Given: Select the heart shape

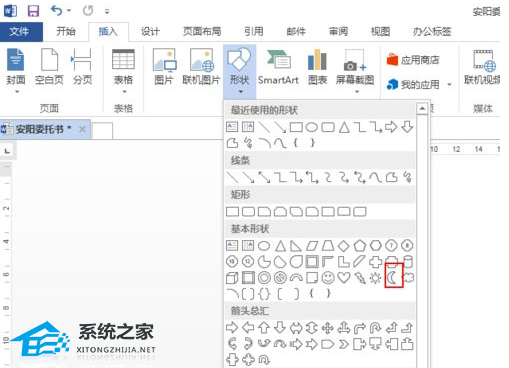Looking at the screenshot, I should point(344,277).
